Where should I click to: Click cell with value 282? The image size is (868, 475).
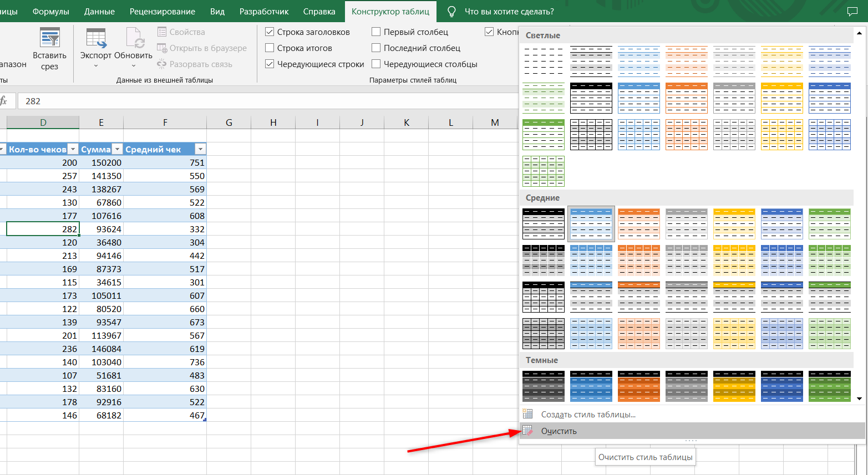pos(43,229)
